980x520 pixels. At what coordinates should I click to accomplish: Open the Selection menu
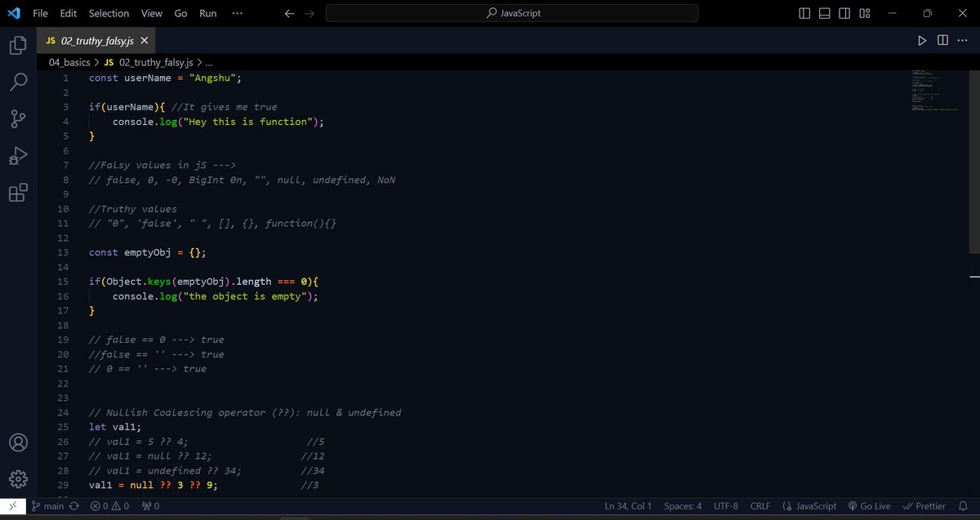109,13
